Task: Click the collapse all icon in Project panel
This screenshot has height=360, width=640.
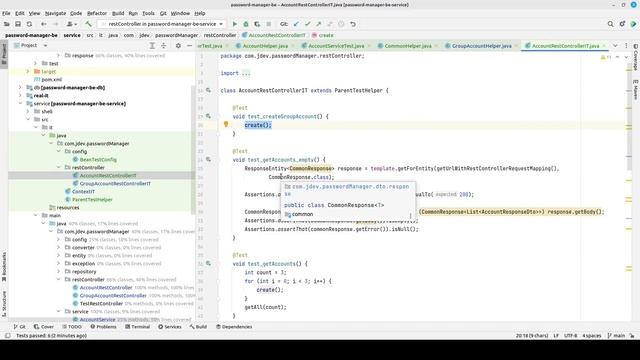Action: [164, 46]
